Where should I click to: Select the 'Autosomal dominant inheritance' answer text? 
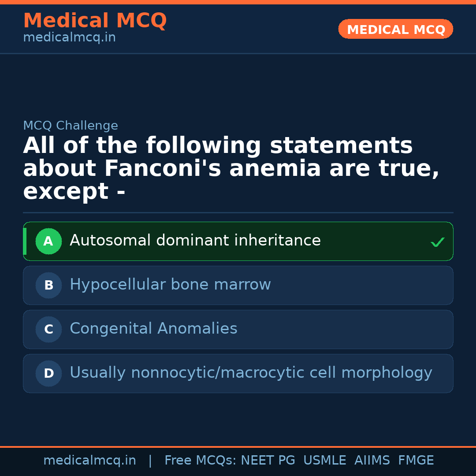tap(195, 241)
